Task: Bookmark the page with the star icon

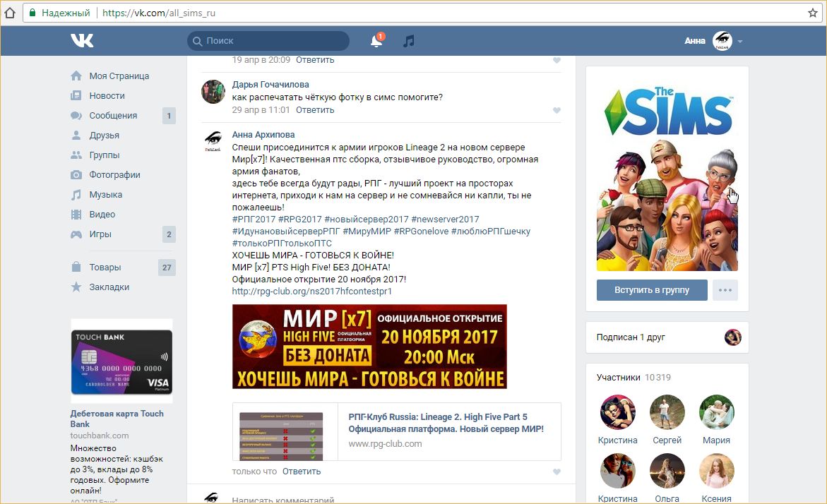Action: [x=813, y=13]
